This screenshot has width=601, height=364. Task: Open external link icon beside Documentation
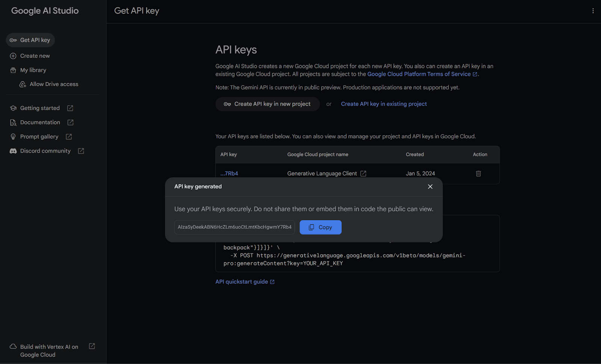pyautogui.click(x=71, y=122)
